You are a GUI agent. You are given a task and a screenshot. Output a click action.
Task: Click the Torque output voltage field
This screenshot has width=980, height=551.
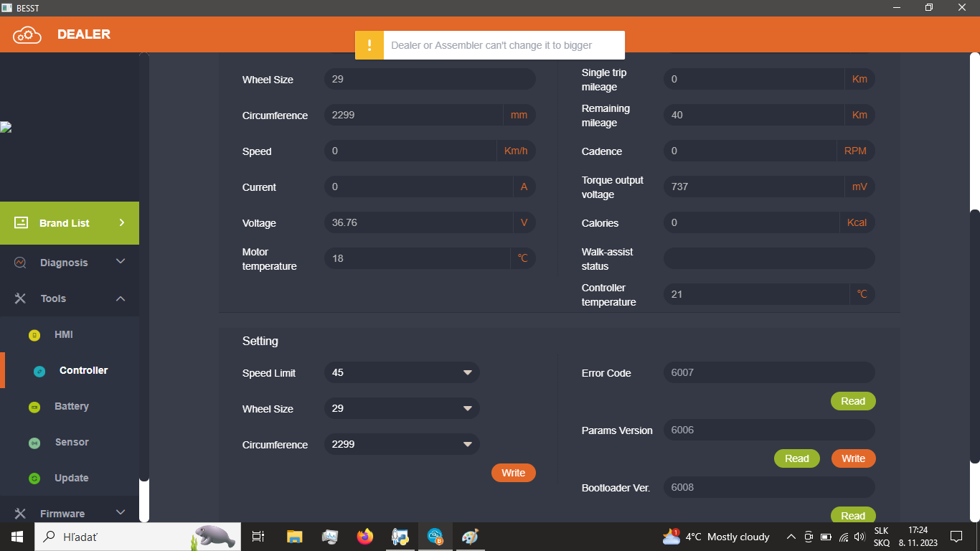(769, 187)
